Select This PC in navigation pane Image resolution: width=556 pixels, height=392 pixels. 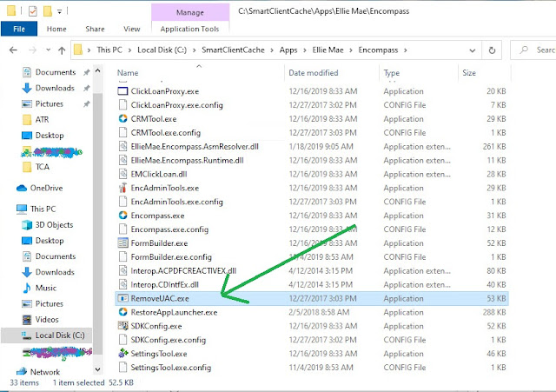point(43,209)
